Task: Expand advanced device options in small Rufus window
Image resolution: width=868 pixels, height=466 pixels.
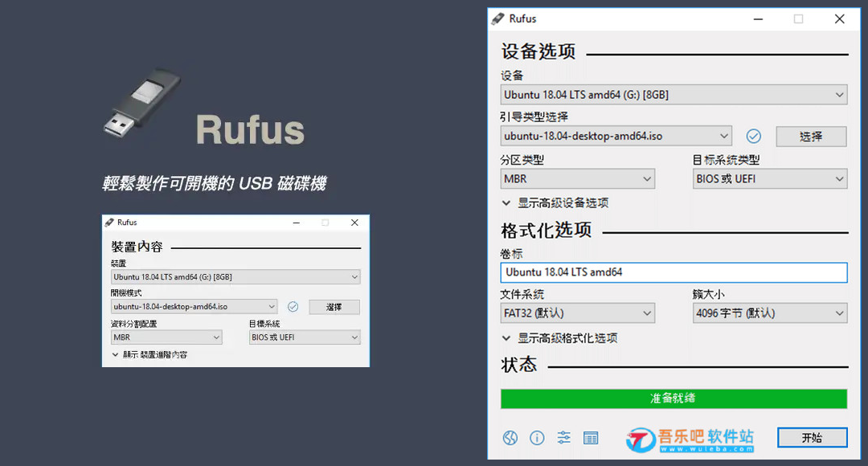Action: click(x=149, y=355)
